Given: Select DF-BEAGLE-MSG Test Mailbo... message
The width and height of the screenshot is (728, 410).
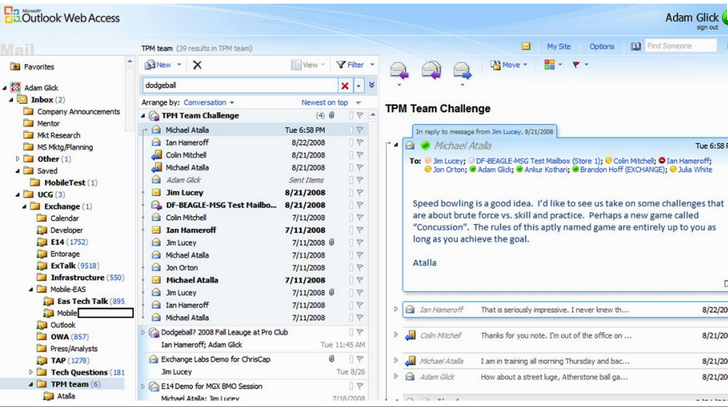Looking at the screenshot, I should click(254, 205).
